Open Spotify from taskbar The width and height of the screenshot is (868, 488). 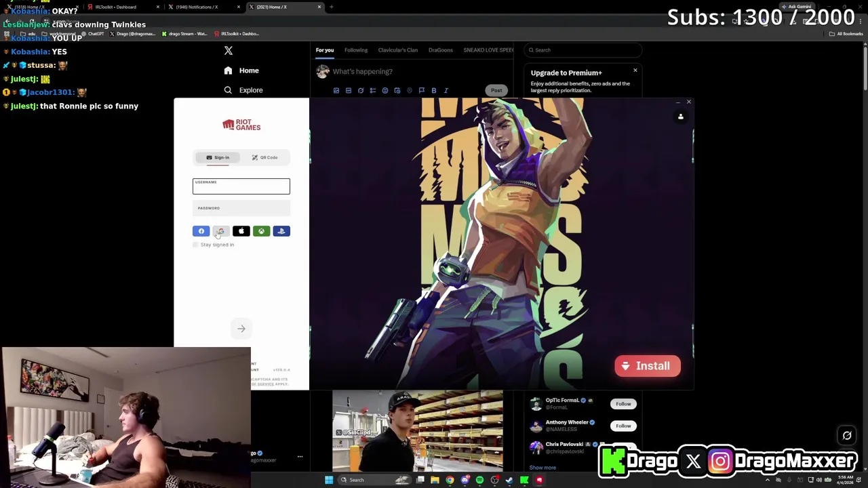point(479,480)
